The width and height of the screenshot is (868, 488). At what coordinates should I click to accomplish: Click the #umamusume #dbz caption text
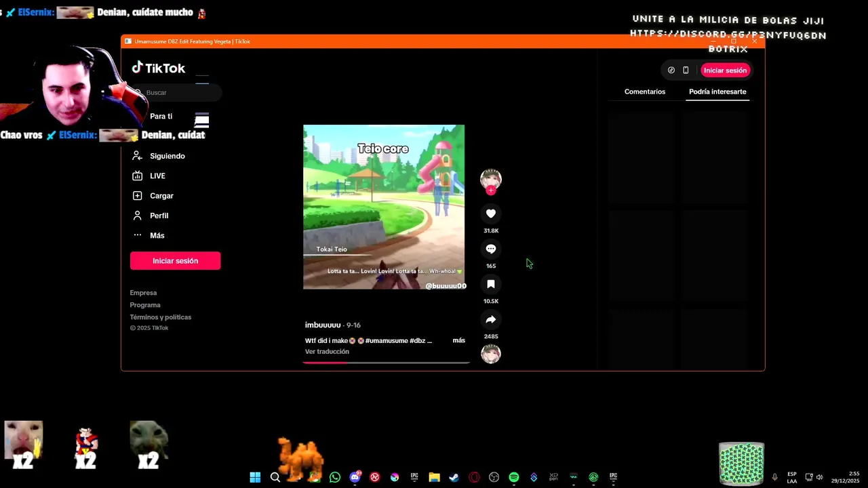click(x=395, y=340)
